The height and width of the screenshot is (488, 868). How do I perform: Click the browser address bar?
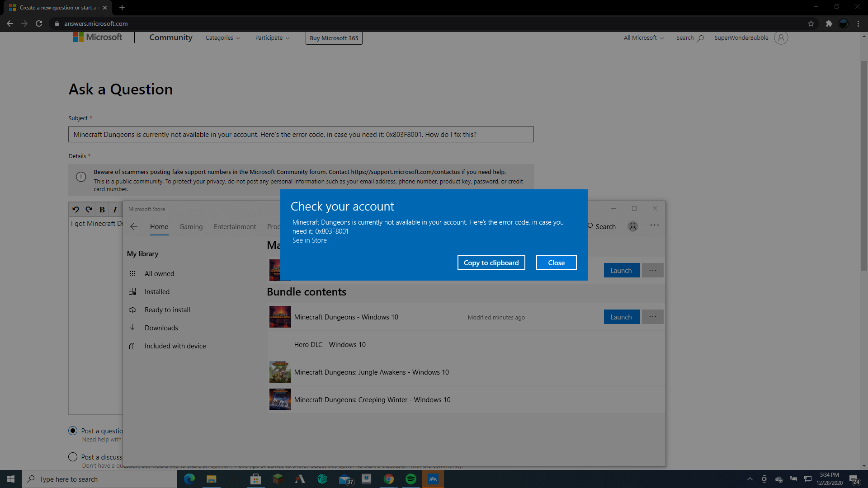429,23
